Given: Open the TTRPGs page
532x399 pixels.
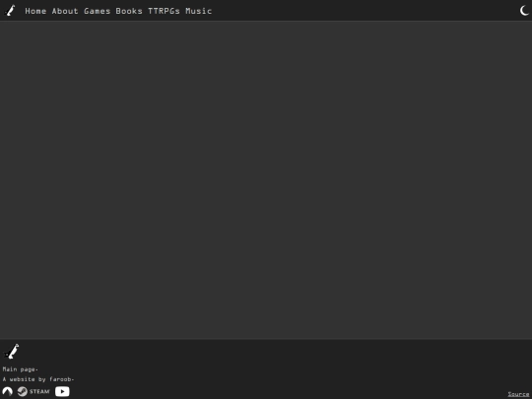Looking at the screenshot, I should tap(164, 11).
